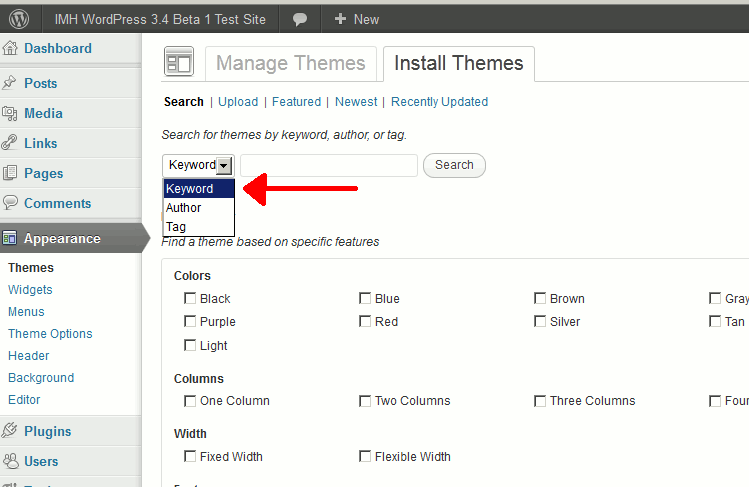Viewport: 749px width, 487px height.
Task: Enable the Two Columns checkbox
Action: click(x=364, y=401)
